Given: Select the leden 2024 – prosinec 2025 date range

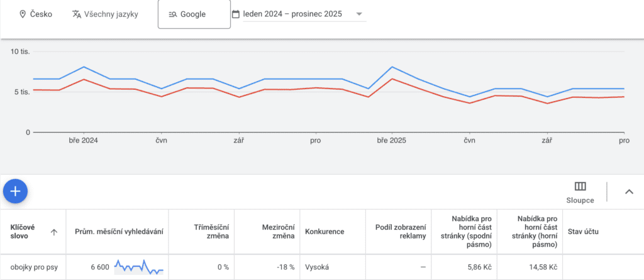Looking at the screenshot, I should coord(292,14).
